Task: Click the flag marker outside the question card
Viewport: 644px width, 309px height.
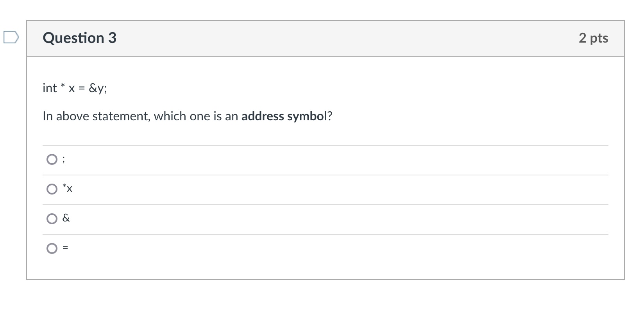Action: tap(10, 38)
